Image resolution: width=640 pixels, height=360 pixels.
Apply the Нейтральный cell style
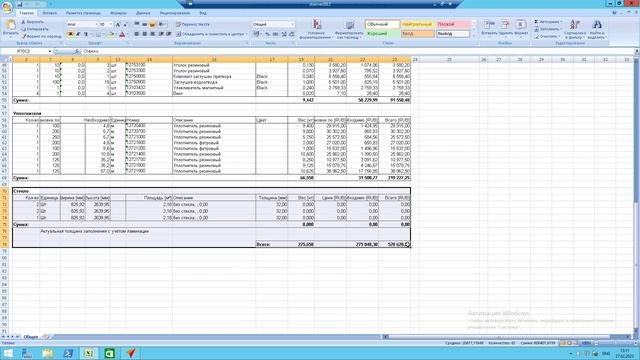[418, 24]
